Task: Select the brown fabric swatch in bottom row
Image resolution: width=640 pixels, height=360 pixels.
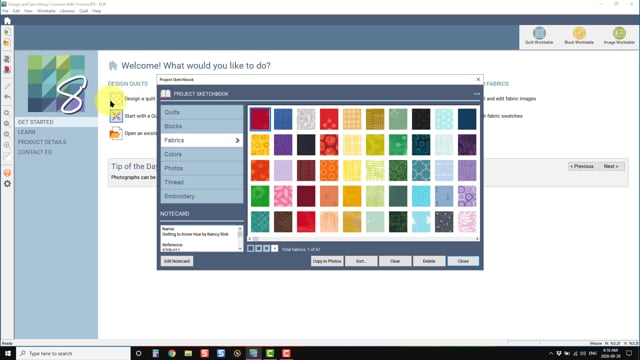Action: [x=283, y=222]
